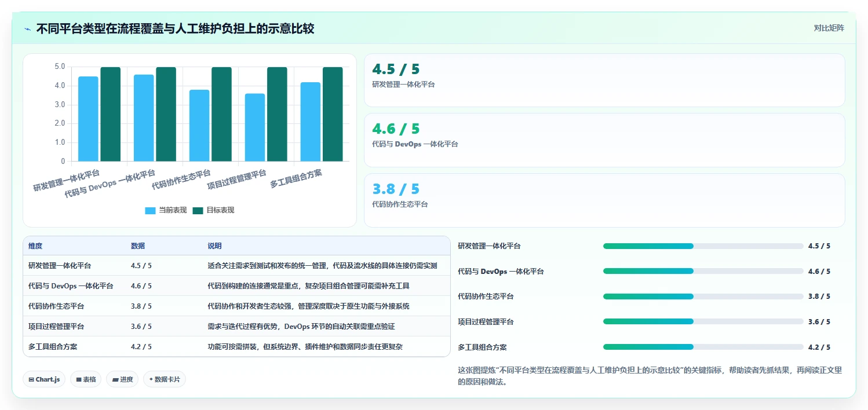Viewport: 868px width, 410px height.
Task: Click the dark-green target bar for 代码与 DevOps 一体化平台
Action: (166, 114)
